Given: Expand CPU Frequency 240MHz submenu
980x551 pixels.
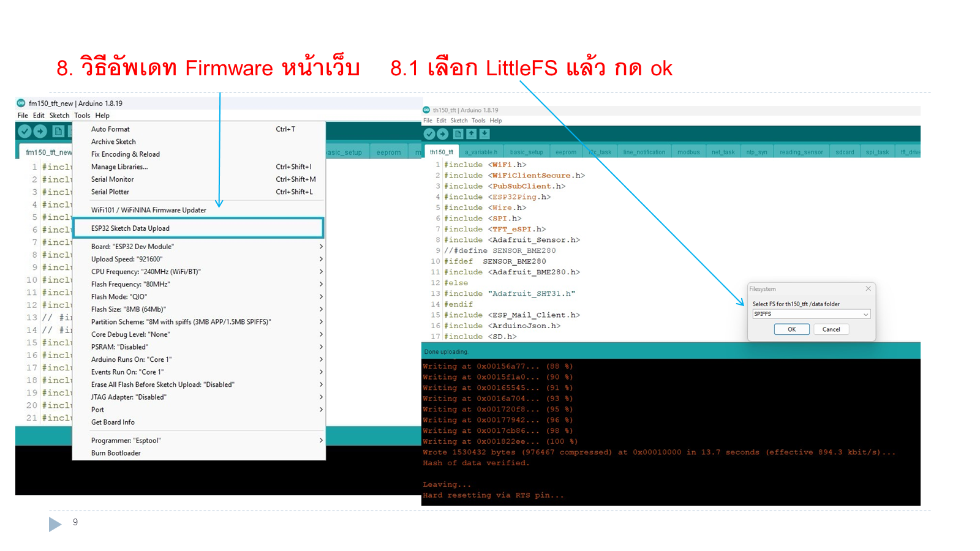Looking at the screenshot, I should (198, 272).
